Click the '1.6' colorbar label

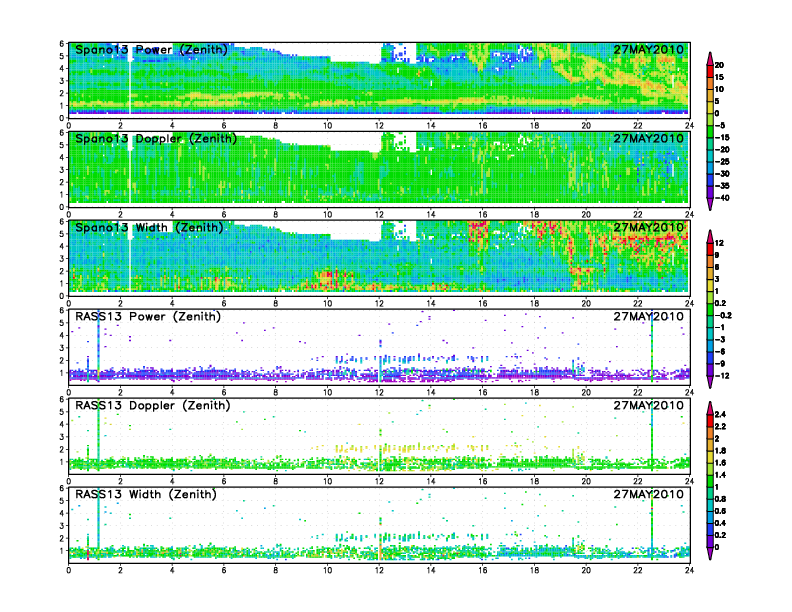tap(720, 463)
